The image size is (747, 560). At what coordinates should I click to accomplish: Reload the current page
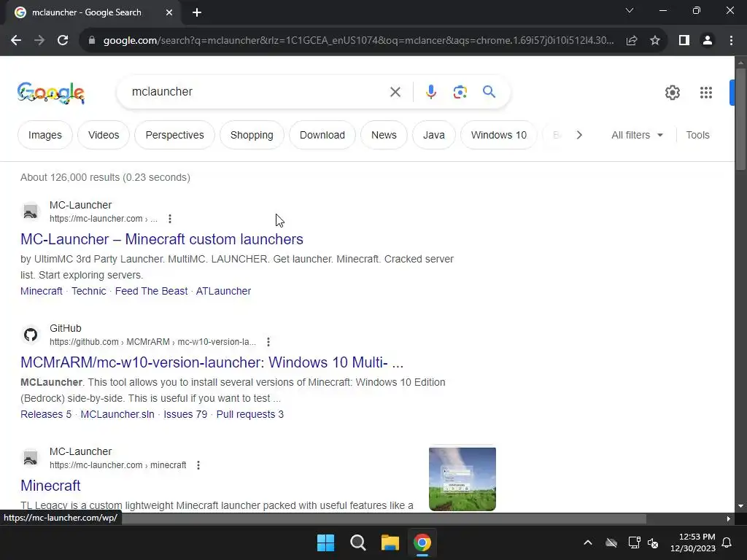[x=63, y=41]
